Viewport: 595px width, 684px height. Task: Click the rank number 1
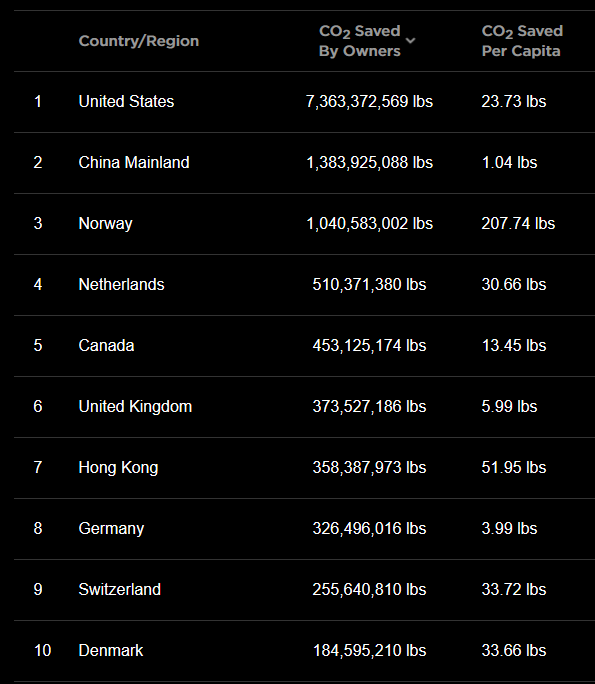coord(38,102)
